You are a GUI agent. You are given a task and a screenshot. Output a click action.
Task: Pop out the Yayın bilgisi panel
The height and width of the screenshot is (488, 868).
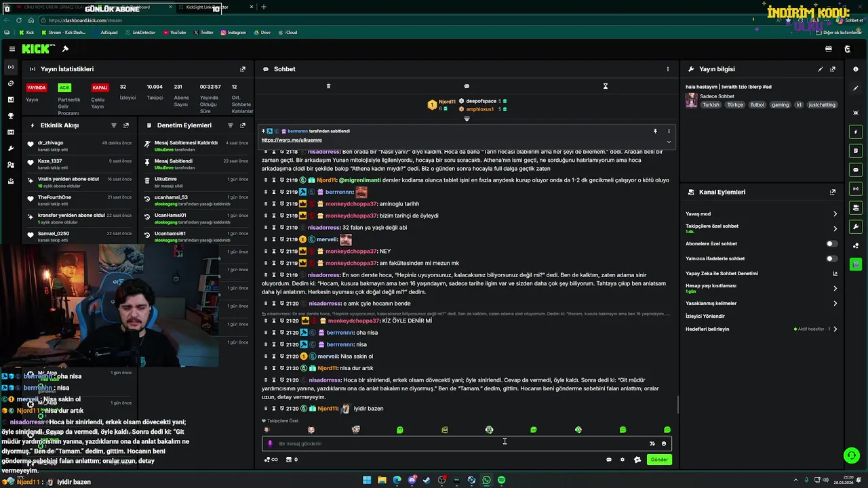(x=833, y=69)
